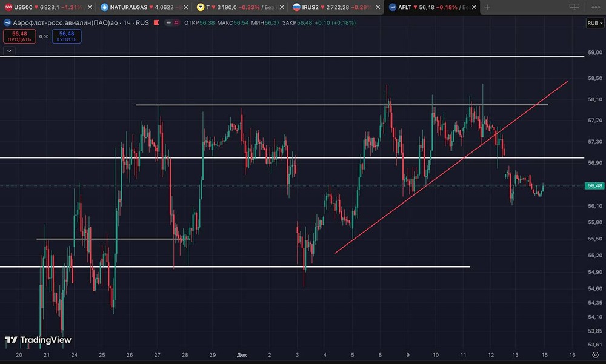Switch to the US500 tab
Viewport: 606px width, 364px height.
(x=47, y=7)
